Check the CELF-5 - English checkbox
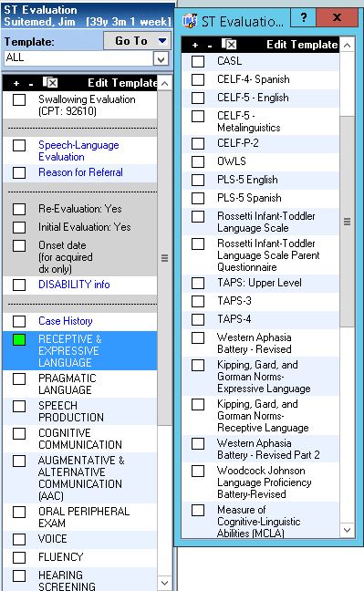The height and width of the screenshot is (591, 364). pyautogui.click(x=198, y=98)
